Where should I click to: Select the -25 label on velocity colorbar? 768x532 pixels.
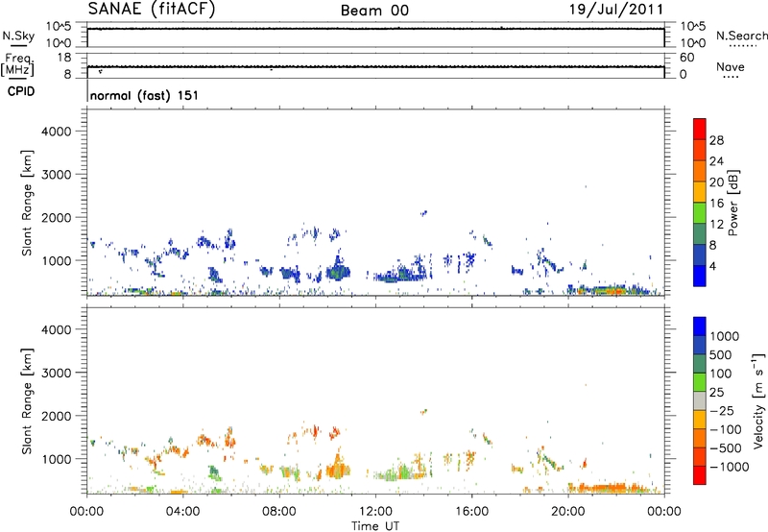[x=722, y=410]
